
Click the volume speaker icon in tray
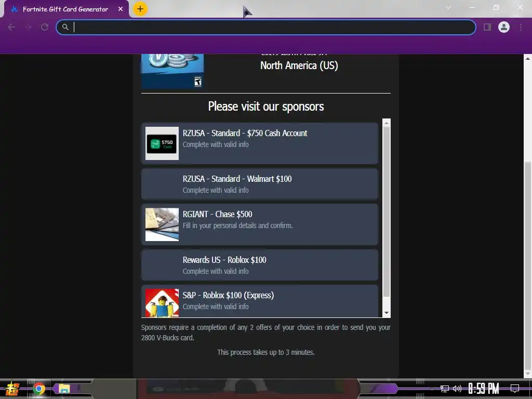[x=457, y=389]
